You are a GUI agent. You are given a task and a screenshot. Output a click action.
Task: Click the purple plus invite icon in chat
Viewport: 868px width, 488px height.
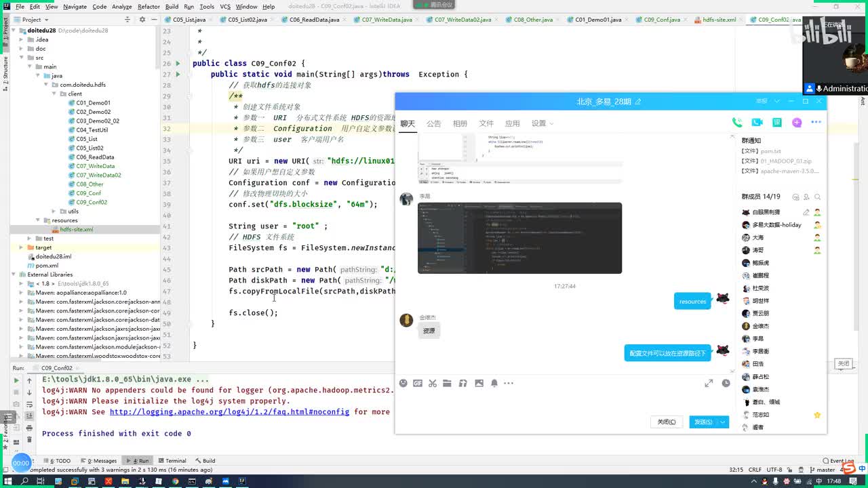797,123
